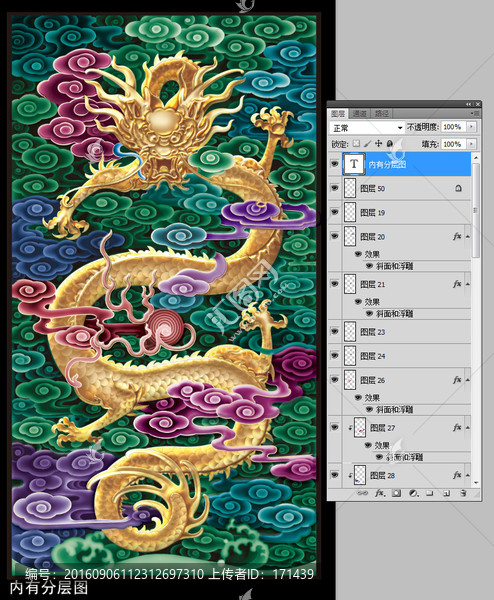
Task: Click the T text layer thumbnail
Action: 354,164
